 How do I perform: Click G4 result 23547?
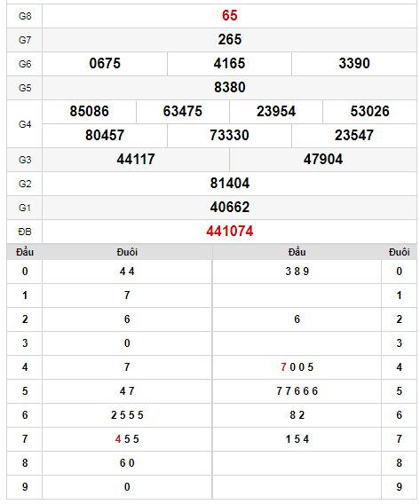coord(354,136)
